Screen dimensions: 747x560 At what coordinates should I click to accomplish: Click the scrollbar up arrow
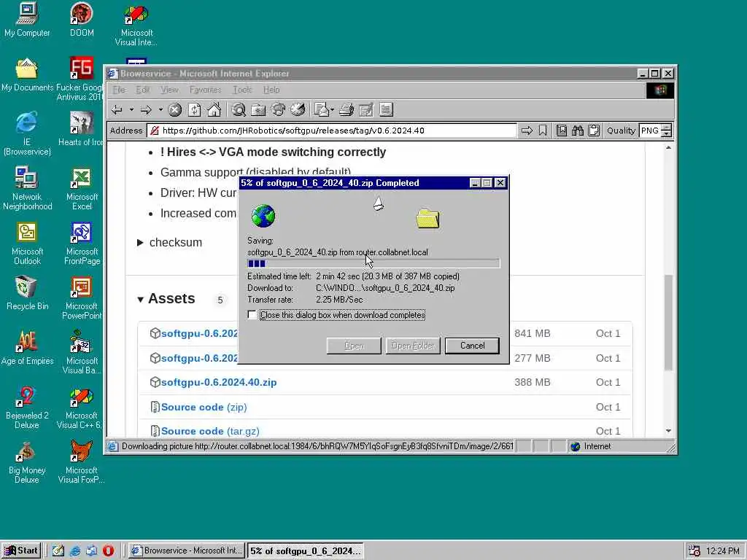click(668, 147)
